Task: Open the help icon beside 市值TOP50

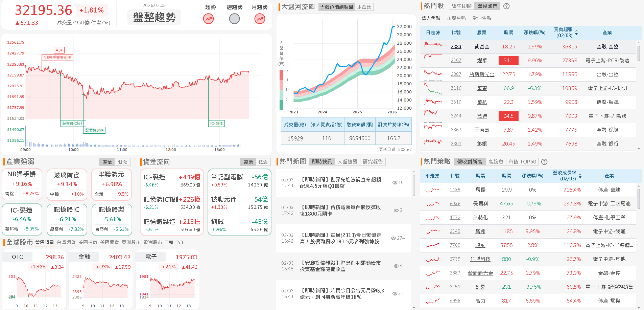Action: point(544,162)
